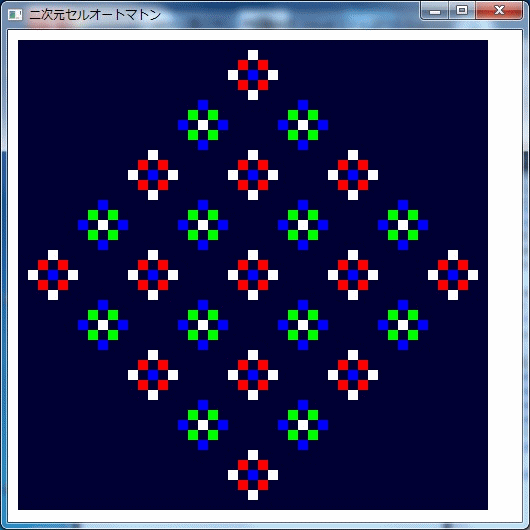Click the blue center cell of the central diamond

point(253,275)
